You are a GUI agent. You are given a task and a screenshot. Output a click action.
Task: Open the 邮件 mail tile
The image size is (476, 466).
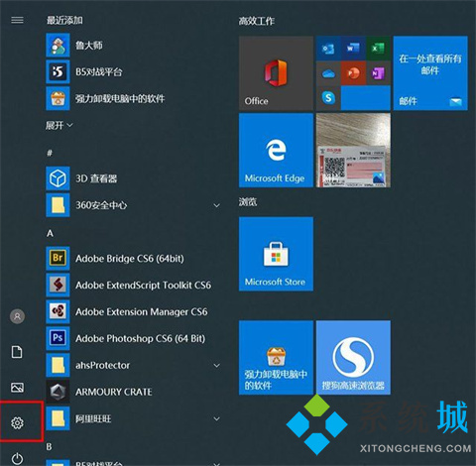(x=430, y=73)
